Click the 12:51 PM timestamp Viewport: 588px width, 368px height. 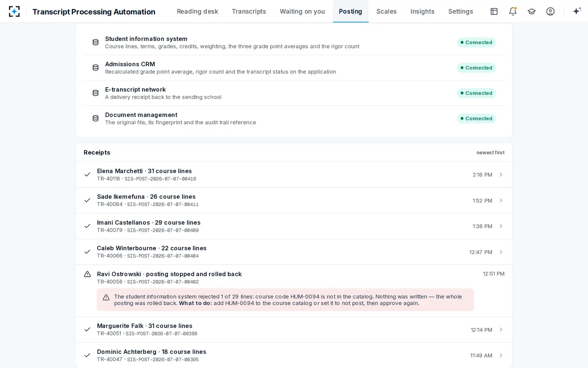494,274
